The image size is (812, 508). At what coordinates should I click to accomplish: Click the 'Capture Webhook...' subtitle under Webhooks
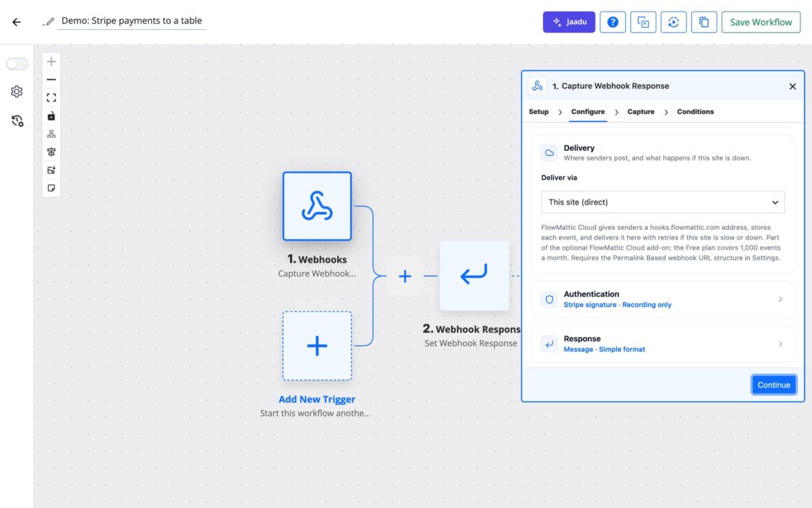coord(317,274)
